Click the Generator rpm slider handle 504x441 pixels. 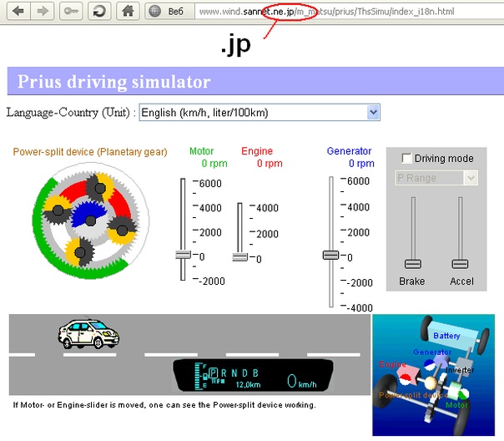[330, 255]
